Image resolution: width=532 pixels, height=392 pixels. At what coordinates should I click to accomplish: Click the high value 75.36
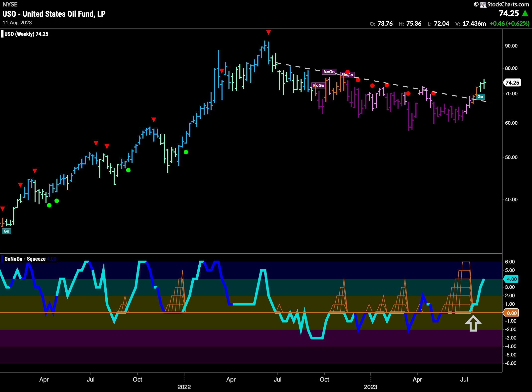(x=414, y=24)
